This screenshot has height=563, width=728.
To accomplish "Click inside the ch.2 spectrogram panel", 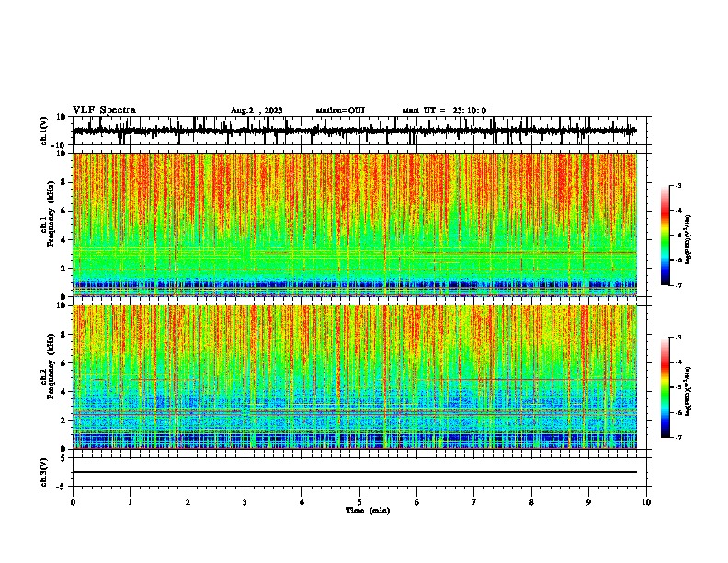I will 354,377.
